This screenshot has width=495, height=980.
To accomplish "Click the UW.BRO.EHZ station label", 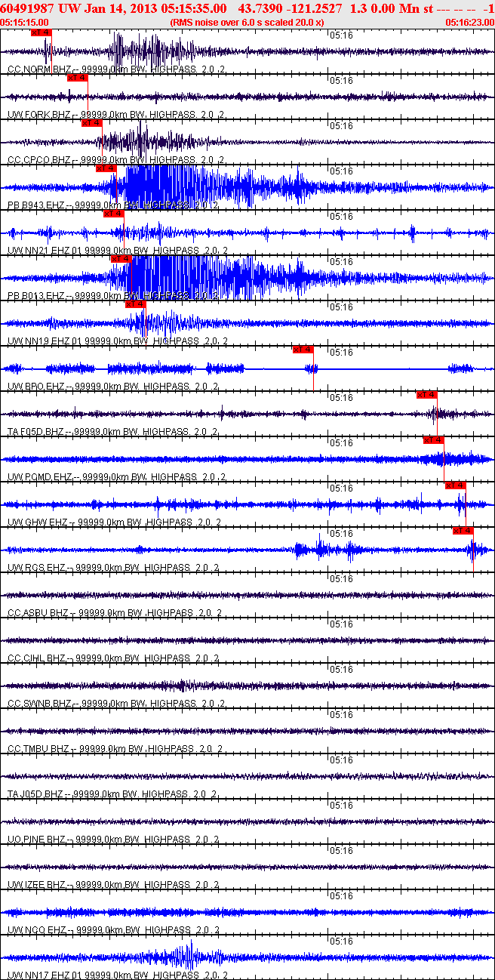I will coord(113,387).
